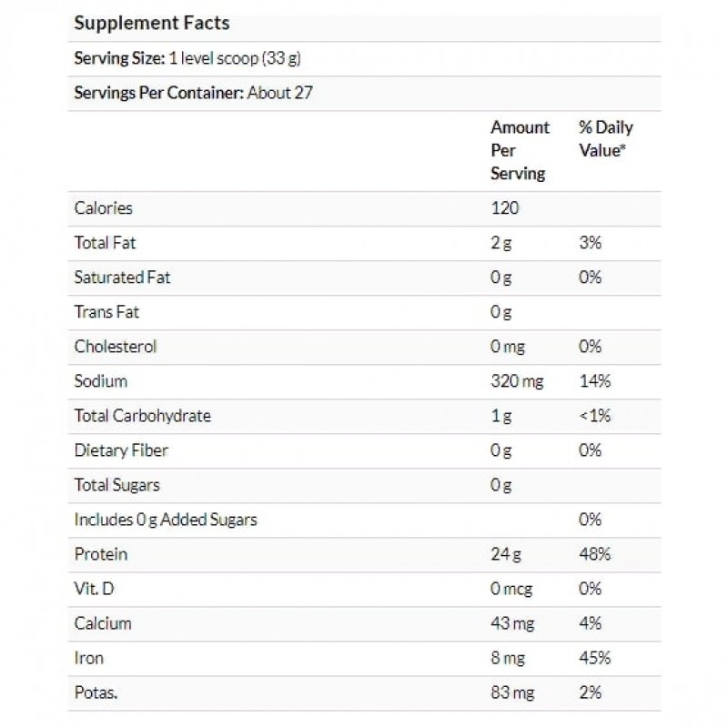The height and width of the screenshot is (728, 728).
Task: Click the Supplement Facts heading
Action: [x=151, y=23]
